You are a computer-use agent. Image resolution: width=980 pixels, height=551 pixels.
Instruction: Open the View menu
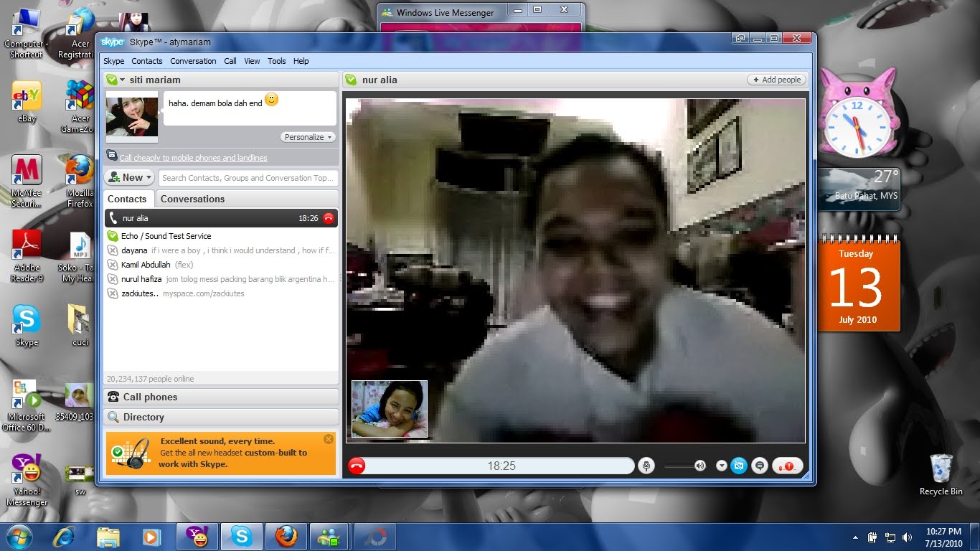point(252,61)
